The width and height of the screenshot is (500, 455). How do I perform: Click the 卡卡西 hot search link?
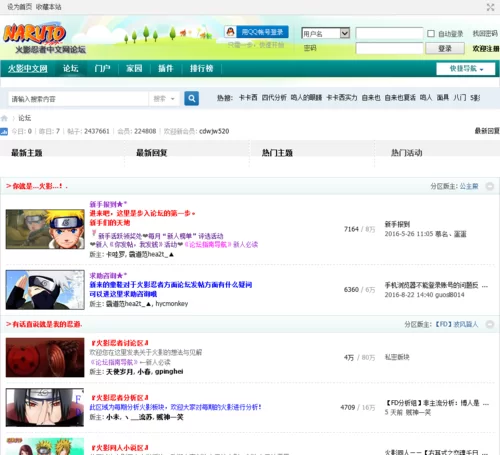click(248, 98)
